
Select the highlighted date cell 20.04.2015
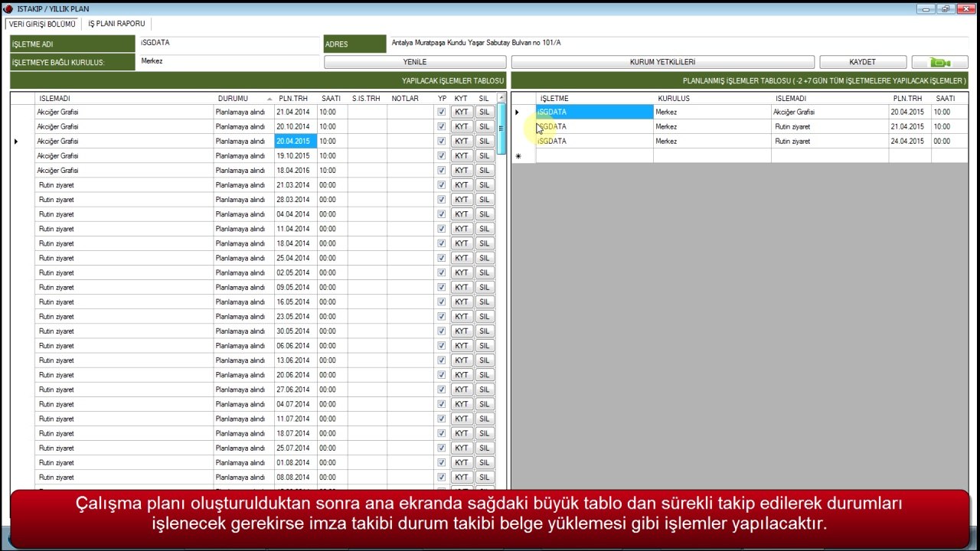click(296, 141)
